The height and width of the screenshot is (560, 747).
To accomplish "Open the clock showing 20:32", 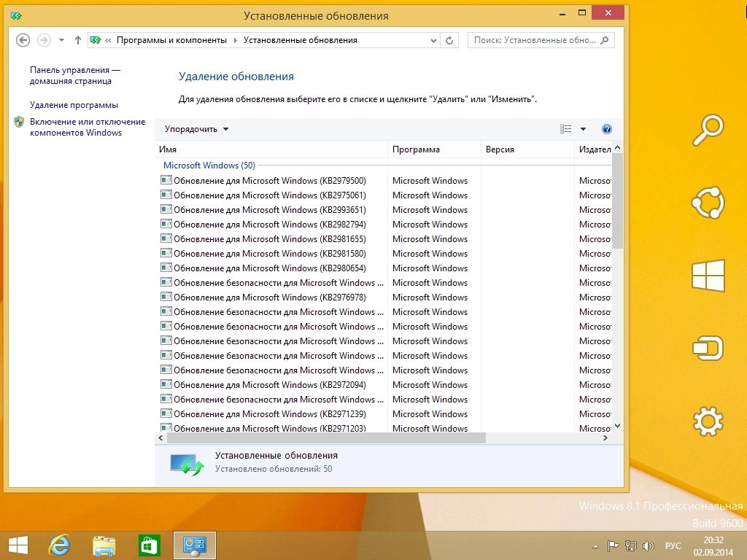I will (713, 546).
